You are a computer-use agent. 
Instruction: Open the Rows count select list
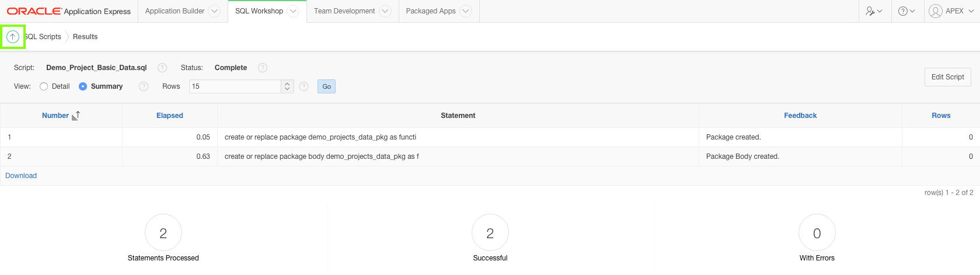[241, 86]
